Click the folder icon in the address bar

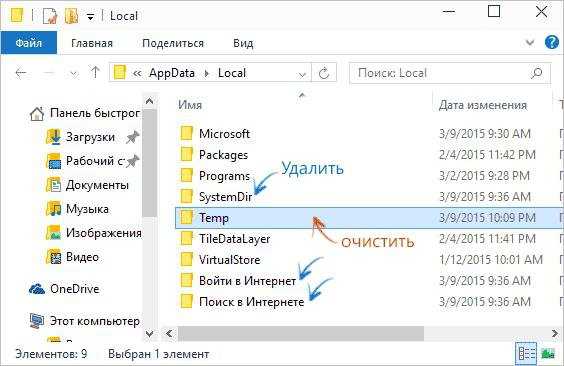coord(119,73)
